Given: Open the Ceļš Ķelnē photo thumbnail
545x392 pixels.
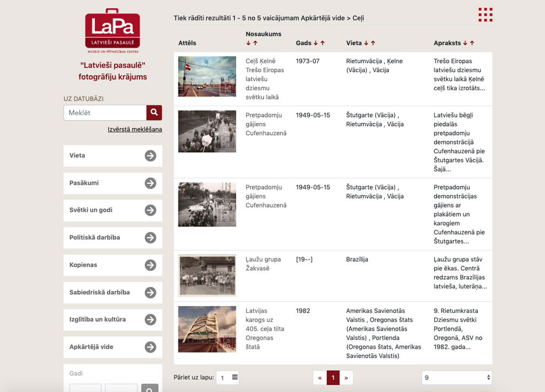Looking at the screenshot, I should pos(207,76).
